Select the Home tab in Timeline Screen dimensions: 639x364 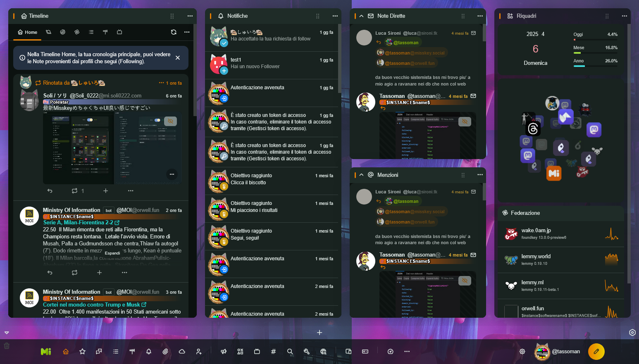tap(27, 32)
